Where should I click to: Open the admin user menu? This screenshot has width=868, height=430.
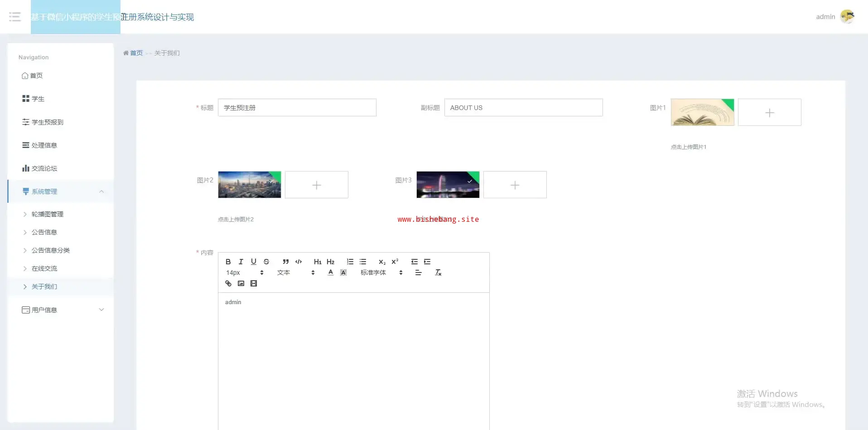coord(825,17)
